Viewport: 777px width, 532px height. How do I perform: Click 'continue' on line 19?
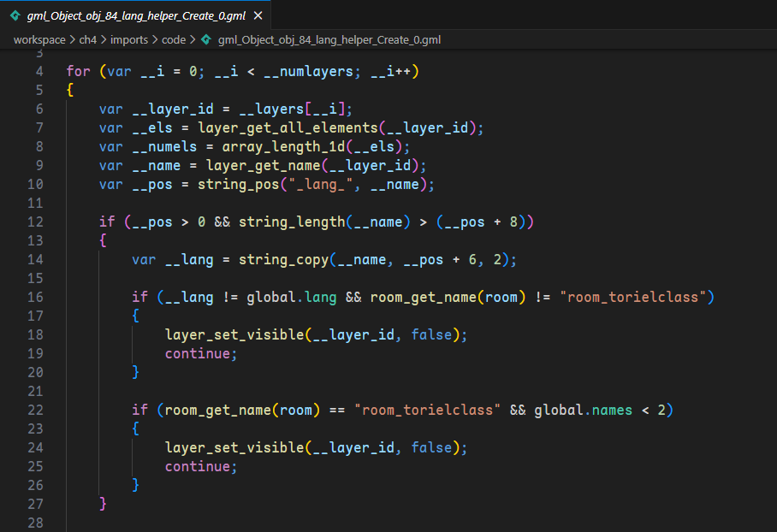tap(198, 354)
